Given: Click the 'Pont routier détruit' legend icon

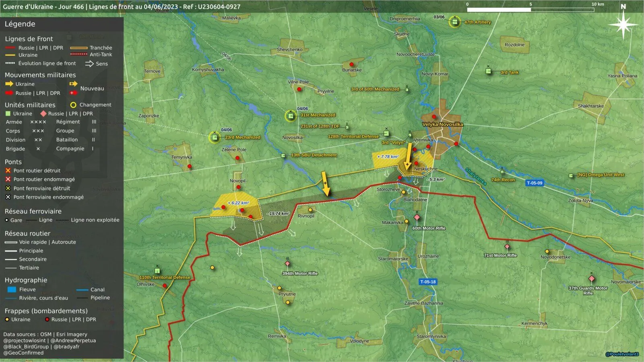Looking at the screenshot, I should 8,171.
